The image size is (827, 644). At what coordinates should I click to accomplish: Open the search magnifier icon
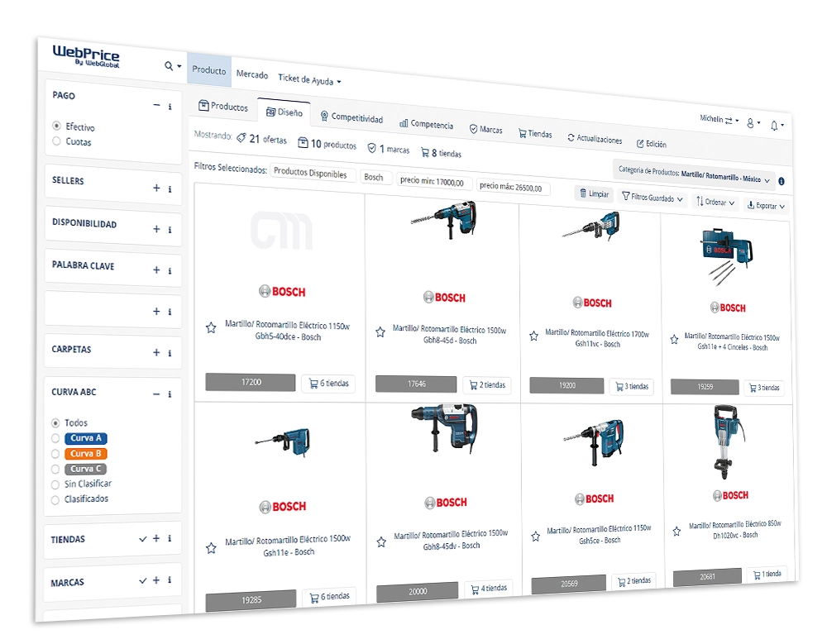click(169, 66)
